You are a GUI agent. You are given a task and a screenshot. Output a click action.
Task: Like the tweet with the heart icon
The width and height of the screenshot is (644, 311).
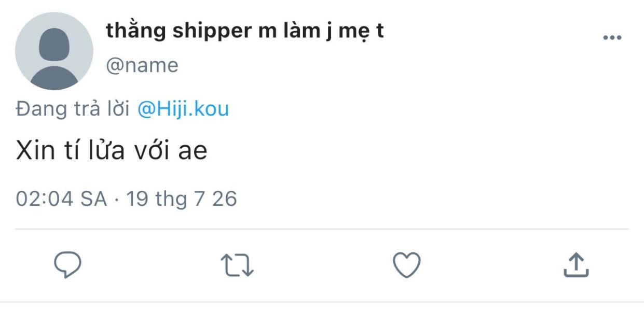(x=406, y=265)
